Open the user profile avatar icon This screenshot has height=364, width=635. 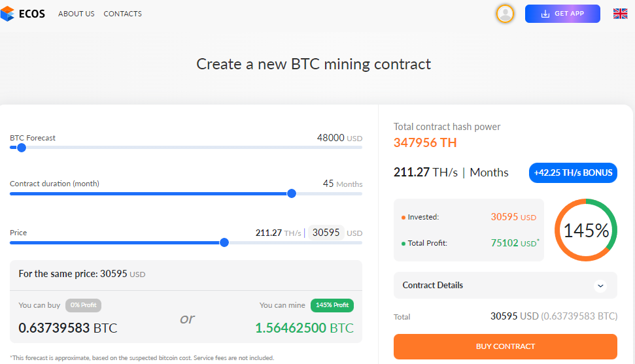coord(505,14)
